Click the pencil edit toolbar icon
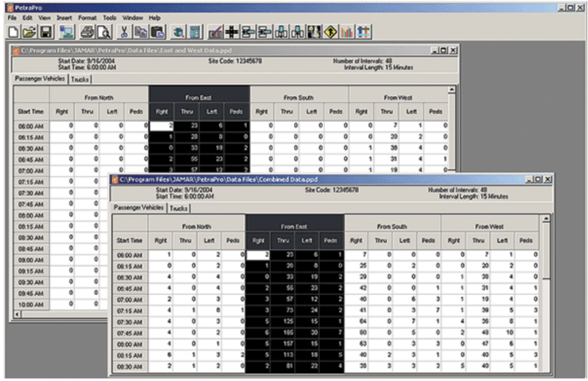588x381 pixels. (215, 32)
